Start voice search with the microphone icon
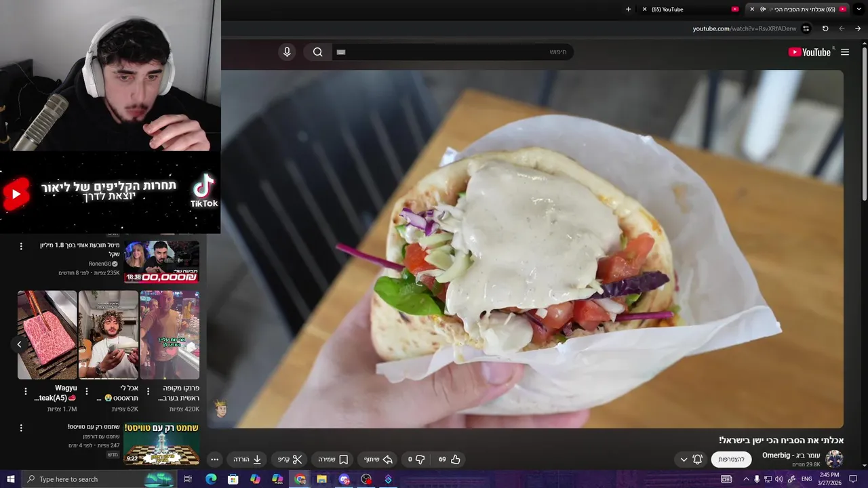 pyautogui.click(x=287, y=52)
